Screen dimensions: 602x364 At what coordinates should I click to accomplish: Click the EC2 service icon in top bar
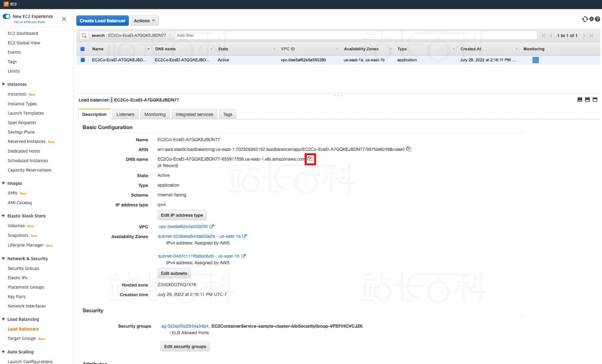point(6,4)
